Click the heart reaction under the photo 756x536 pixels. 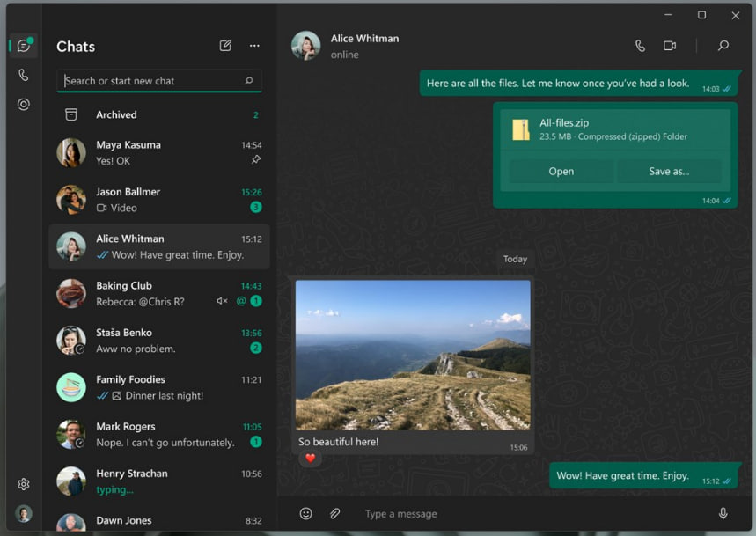310,459
